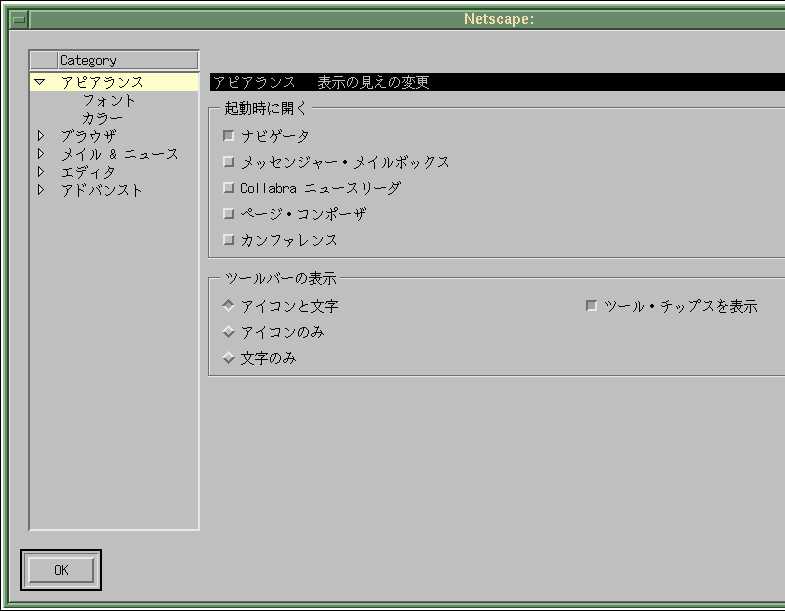Image resolution: width=785 pixels, height=611 pixels.
Task: Choose アイコンと文字 toolbar display option
Action: coord(229,306)
